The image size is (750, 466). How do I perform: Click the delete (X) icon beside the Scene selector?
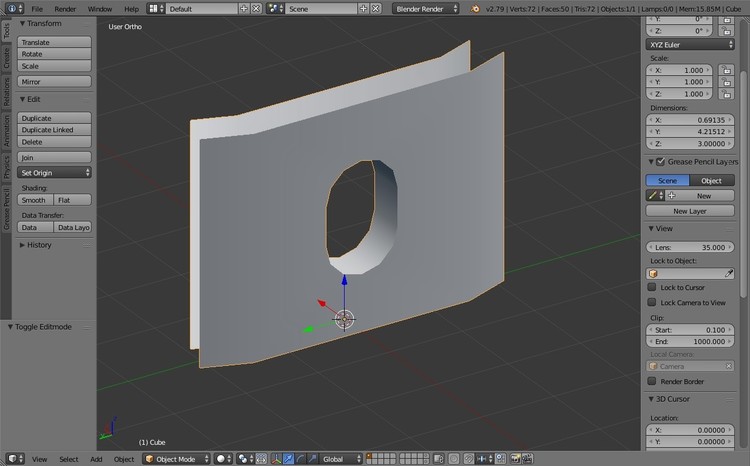(x=374, y=8)
